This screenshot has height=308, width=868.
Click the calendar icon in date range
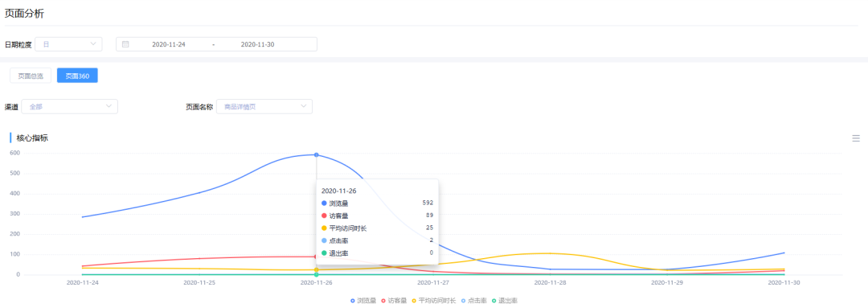125,44
